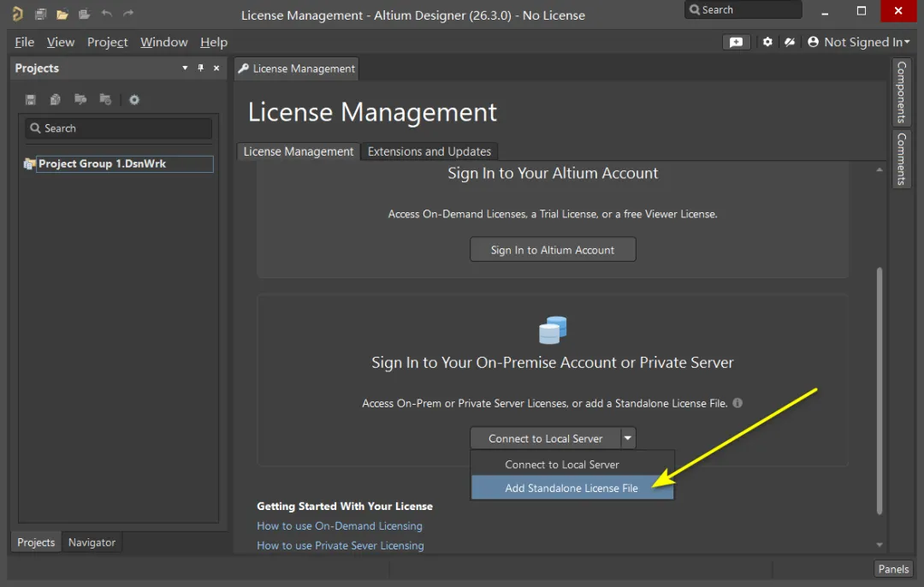Click the user account avatar icon
The height and width of the screenshot is (587, 924).
pos(814,42)
